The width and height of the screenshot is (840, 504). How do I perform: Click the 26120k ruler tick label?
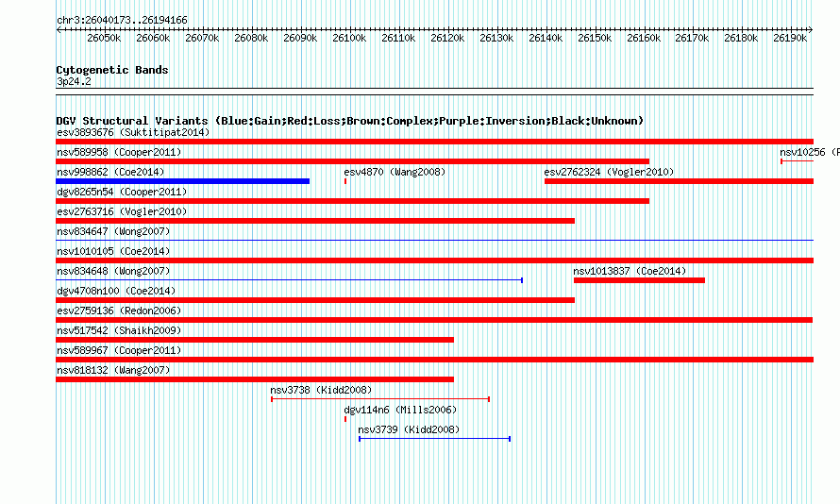pos(447,38)
